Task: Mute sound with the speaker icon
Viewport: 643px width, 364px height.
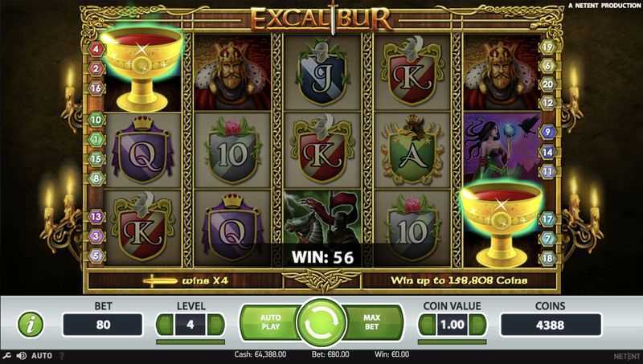Action: click(22, 355)
